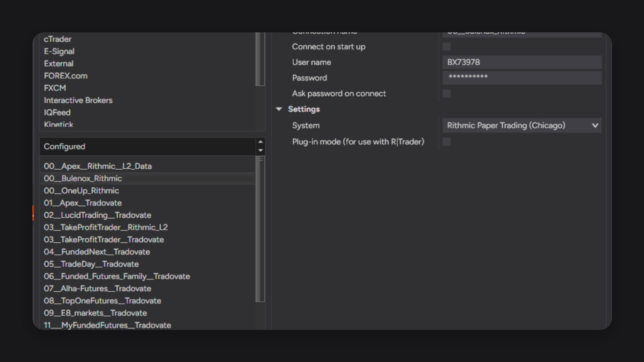Click the Configured header up arrow
Viewport: 644px width, 362px height.
[x=261, y=142]
